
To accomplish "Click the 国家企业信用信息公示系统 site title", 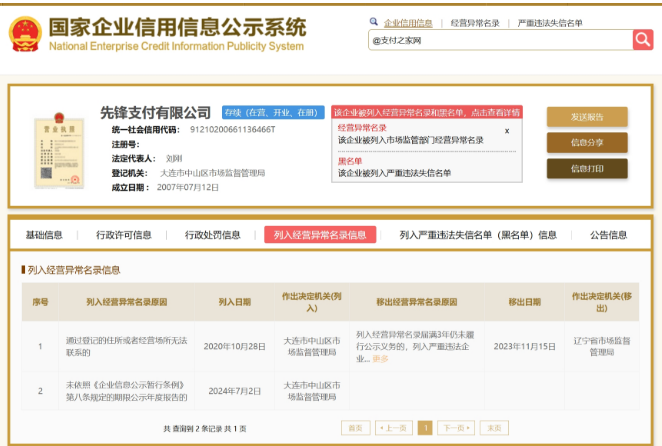I will pos(177,27).
